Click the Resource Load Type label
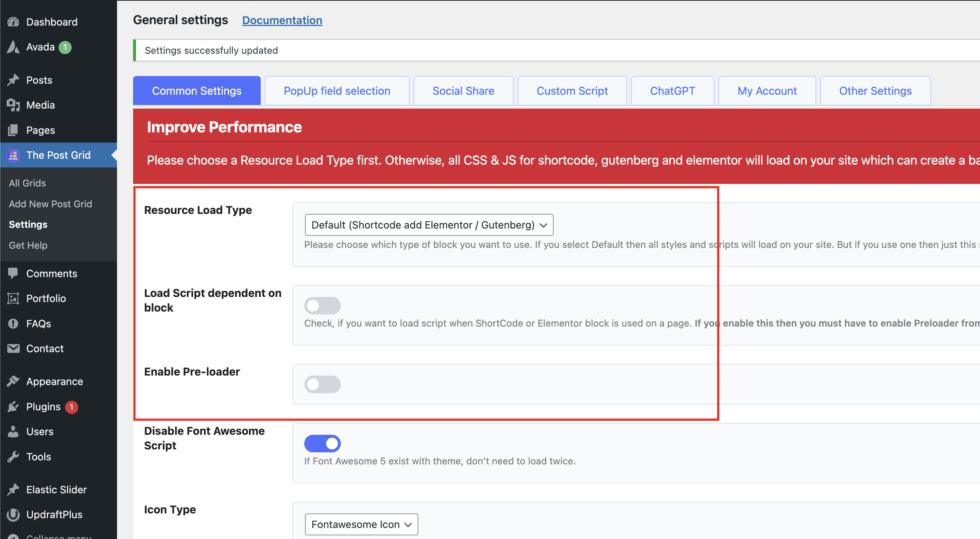Viewport: 980px width, 539px height. 198,210
